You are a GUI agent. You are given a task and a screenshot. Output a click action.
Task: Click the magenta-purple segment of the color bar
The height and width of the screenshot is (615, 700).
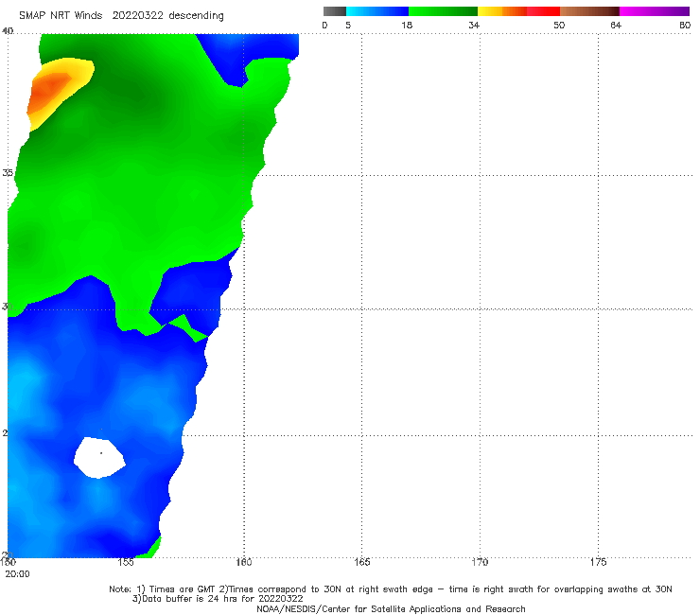pos(655,11)
